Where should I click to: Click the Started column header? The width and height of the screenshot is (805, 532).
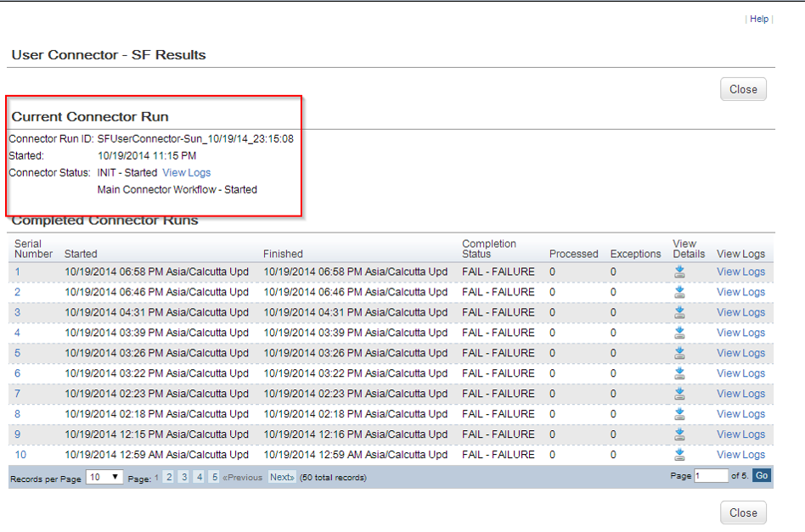coord(81,254)
